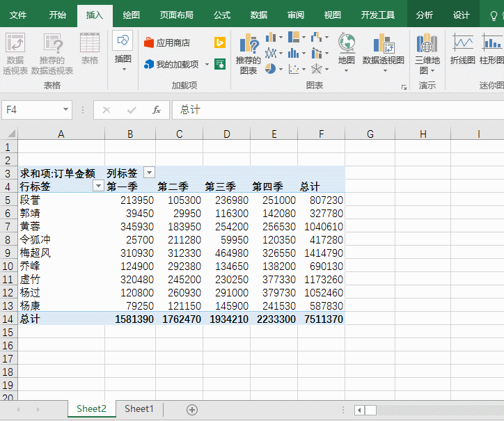
Task: Insert a Column sparkline (柱形图)
Action: (x=491, y=48)
